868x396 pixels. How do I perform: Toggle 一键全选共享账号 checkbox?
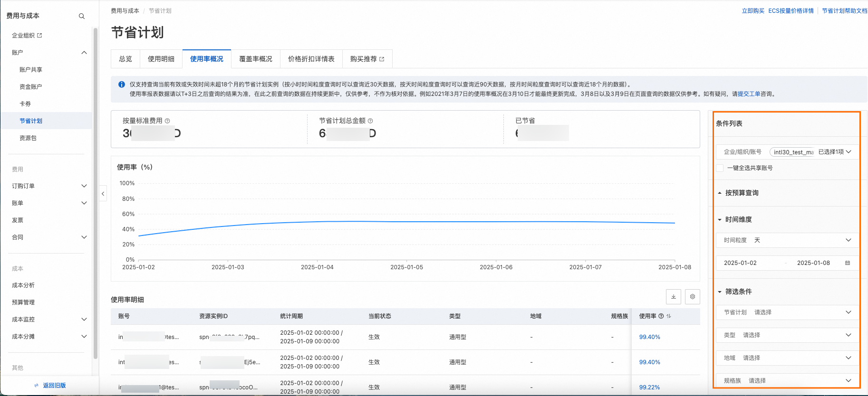coord(720,168)
